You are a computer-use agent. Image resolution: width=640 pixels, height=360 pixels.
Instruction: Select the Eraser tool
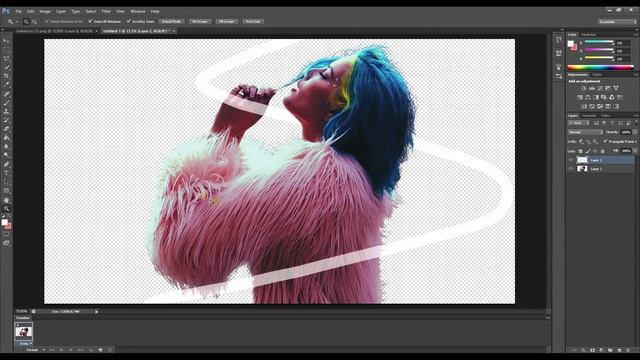coord(6,129)
